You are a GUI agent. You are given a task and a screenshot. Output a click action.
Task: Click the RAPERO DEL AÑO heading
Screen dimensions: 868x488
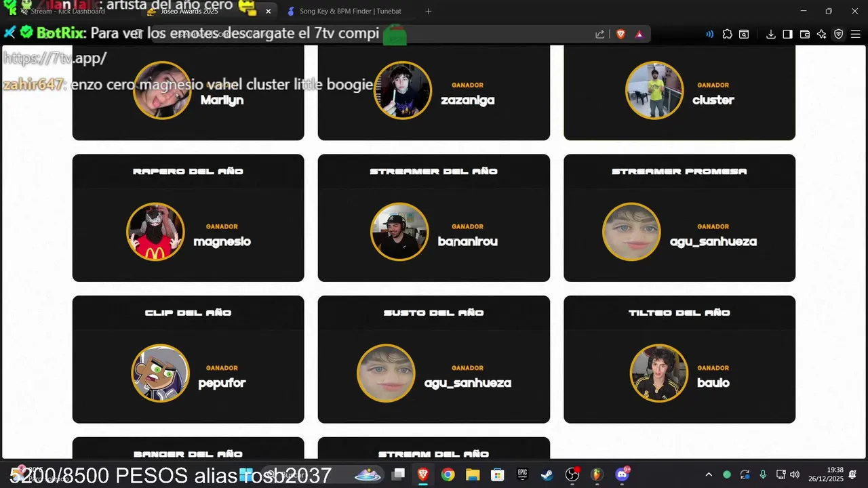188,171
